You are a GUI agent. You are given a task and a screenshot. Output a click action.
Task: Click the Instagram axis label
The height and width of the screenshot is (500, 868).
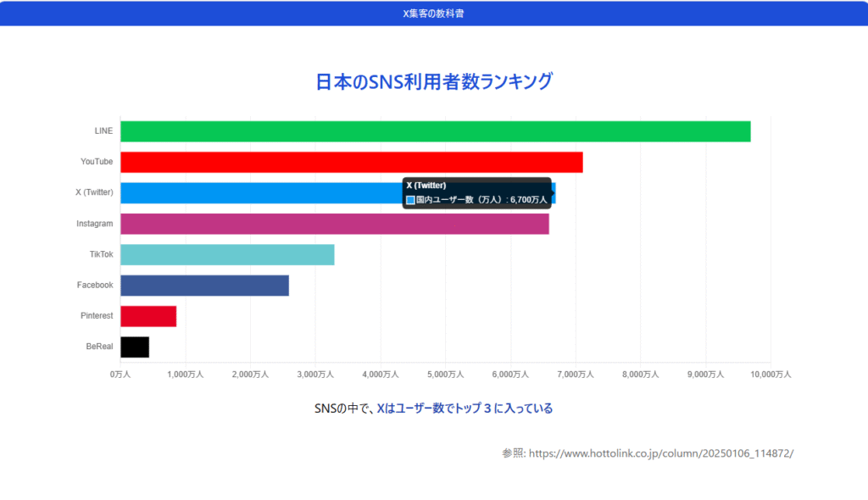point(94,224)
